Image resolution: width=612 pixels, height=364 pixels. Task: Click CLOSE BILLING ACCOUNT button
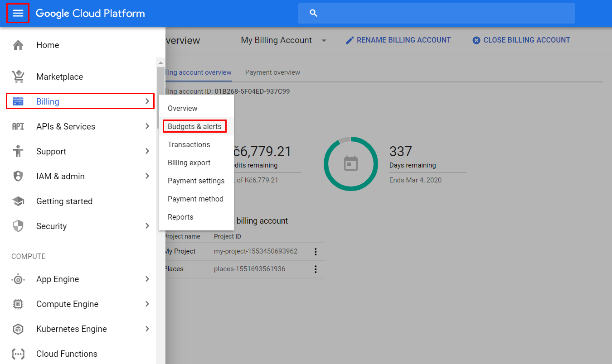521,40
